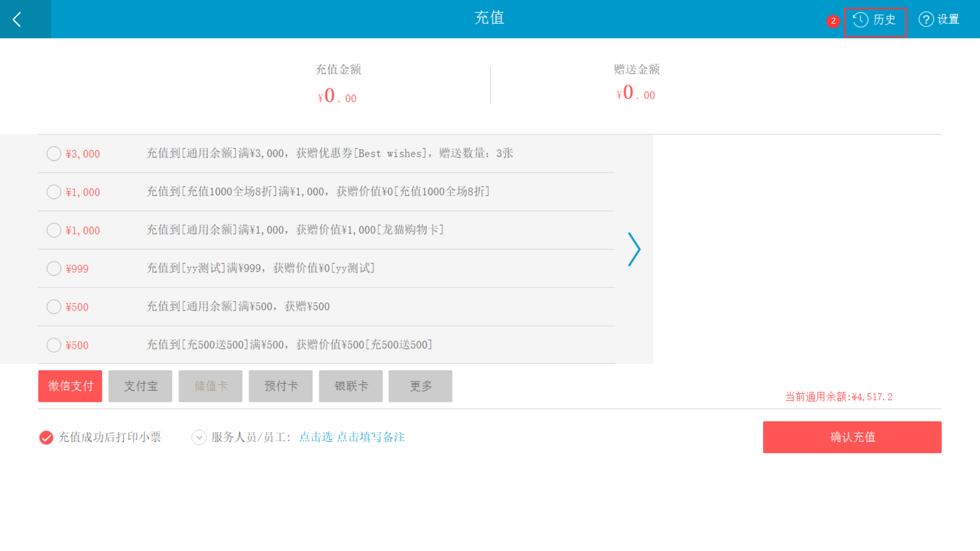Choose 微信支付 payment method
980x551 pixels.
70,386
